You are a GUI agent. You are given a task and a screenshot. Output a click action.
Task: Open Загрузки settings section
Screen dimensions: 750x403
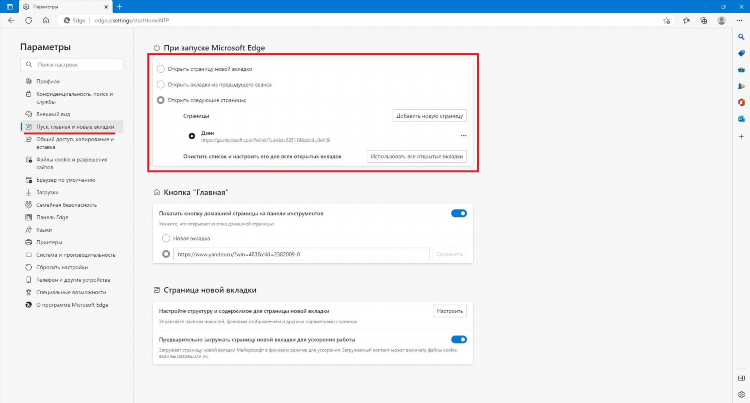point(72,192)
